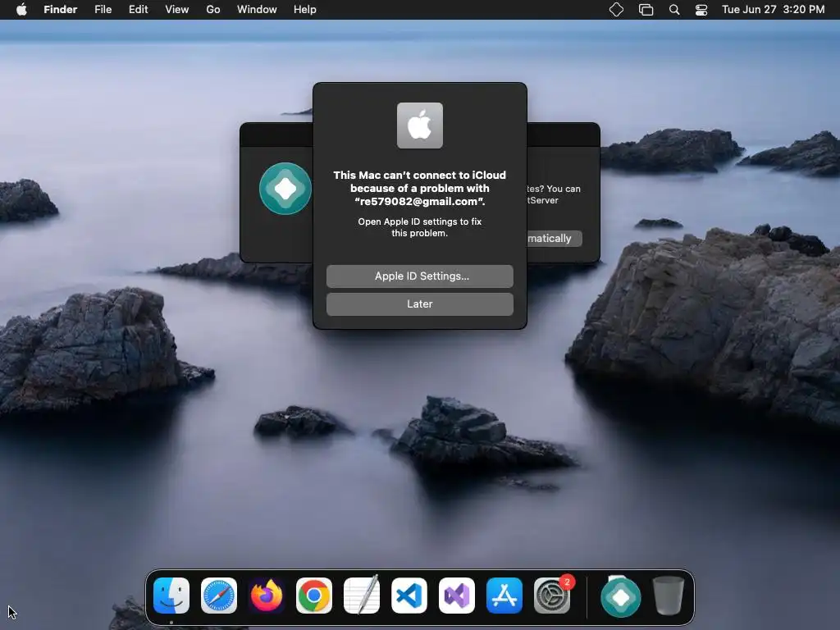Launch Google Chrome from the Dock
Viewport: 840px width, 630px height.
coord(314,596)
